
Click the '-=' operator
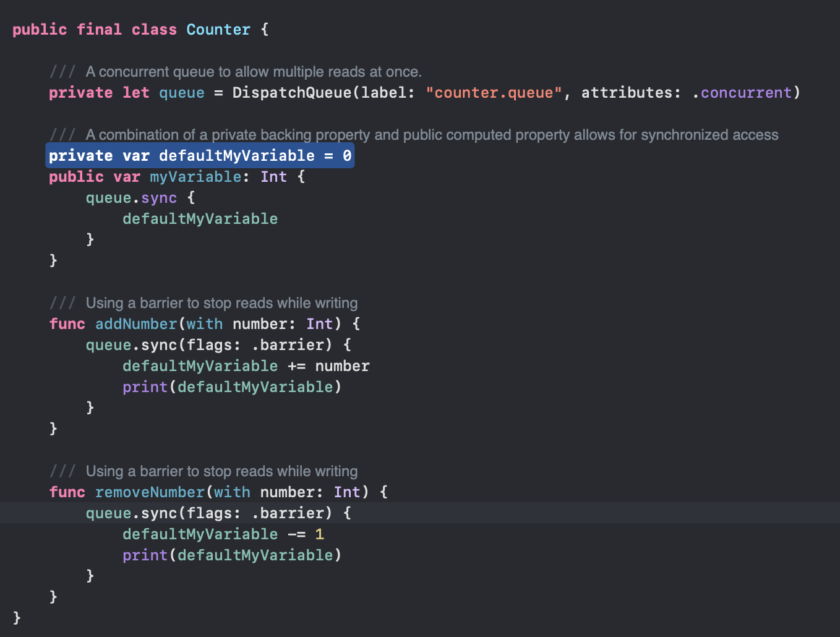click(x=296, y=534)
